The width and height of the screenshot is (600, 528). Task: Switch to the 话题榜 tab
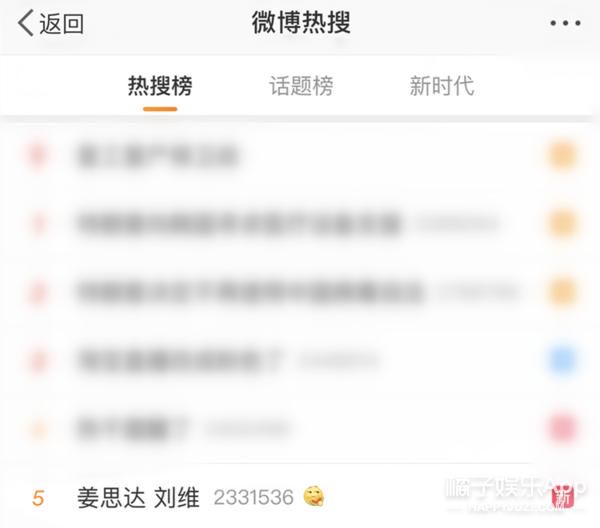[x=301, y=85]
